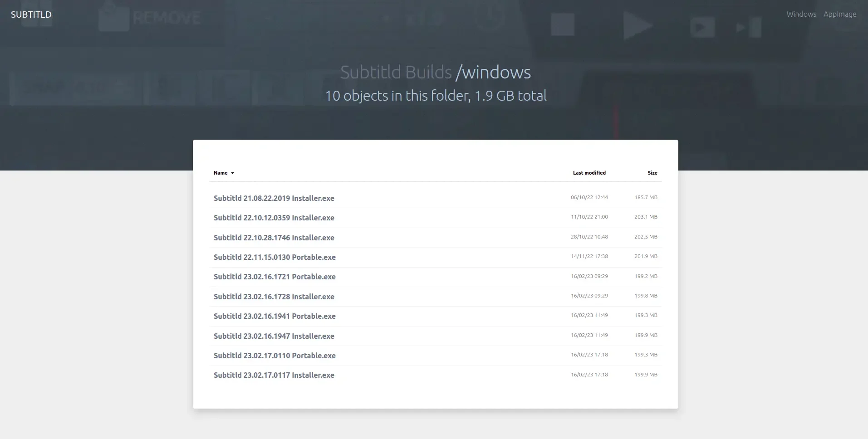Download Subtitld 22.10.12.0359 Installer.exe
The height and width of the screenshot is (439, 868).
coord(274,218)
